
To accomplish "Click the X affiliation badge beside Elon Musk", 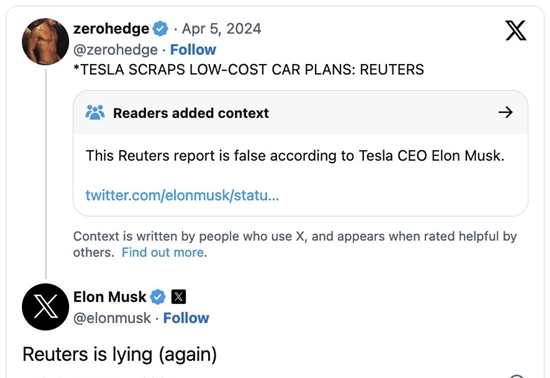I will coord(179,297).
